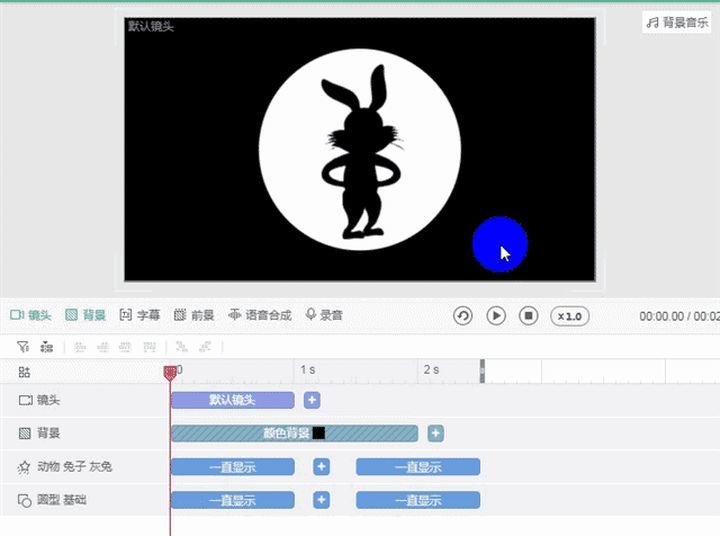Click the grid-plus icon left of timeline ruler
The width and height of the screenshot is (720, 536).
coord(24,372)
